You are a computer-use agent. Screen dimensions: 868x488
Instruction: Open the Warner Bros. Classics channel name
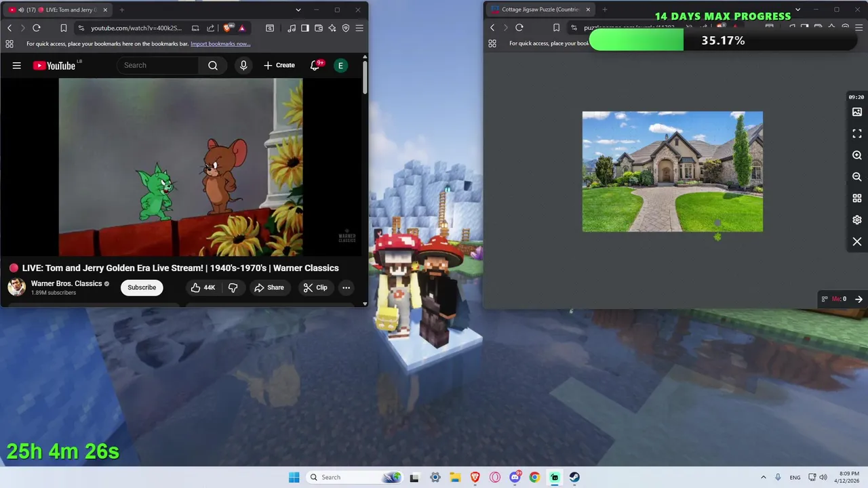[66, 283]
